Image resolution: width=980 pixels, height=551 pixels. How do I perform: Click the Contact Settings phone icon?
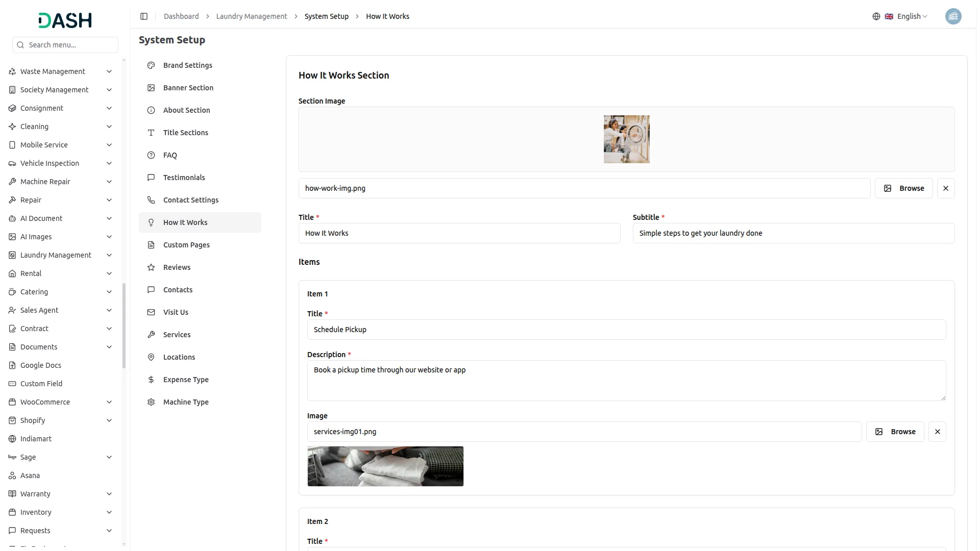[151, 200]
